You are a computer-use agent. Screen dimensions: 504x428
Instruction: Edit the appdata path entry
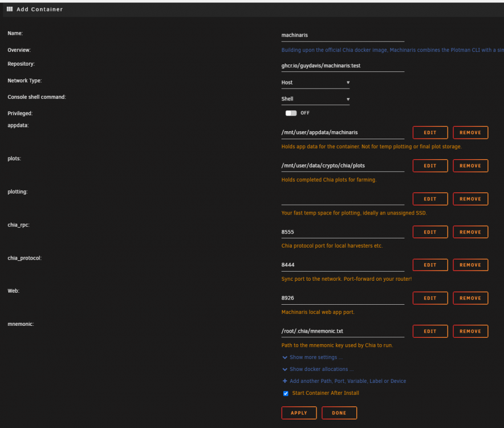coord(430,132)
